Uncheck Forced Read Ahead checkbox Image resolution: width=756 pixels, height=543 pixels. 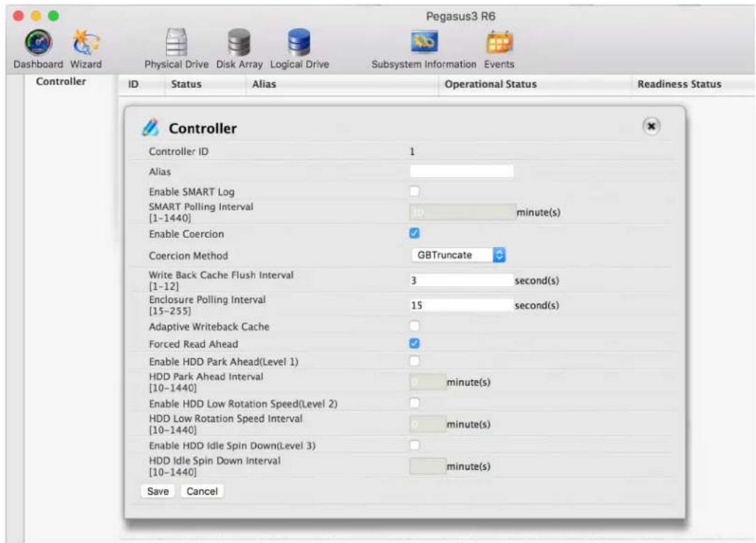coord(414,343)
